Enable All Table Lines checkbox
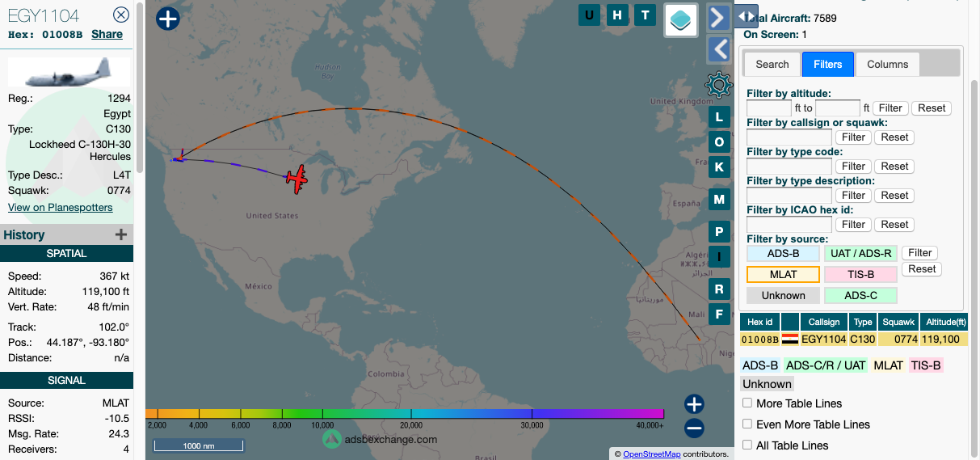980x460 pixels. (x=747, y=445)
